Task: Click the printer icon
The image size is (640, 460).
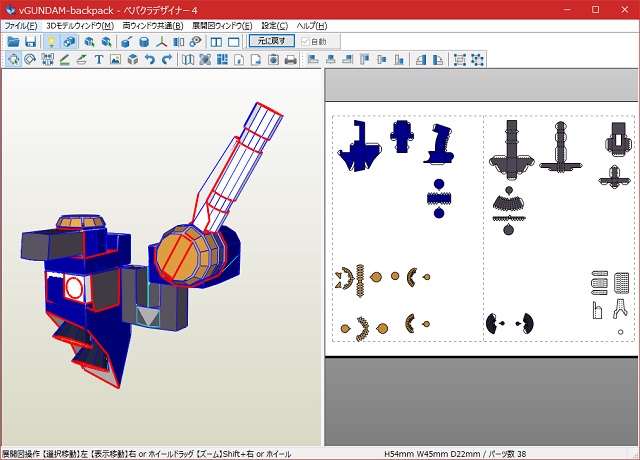Action: click(x=291, y=60)
